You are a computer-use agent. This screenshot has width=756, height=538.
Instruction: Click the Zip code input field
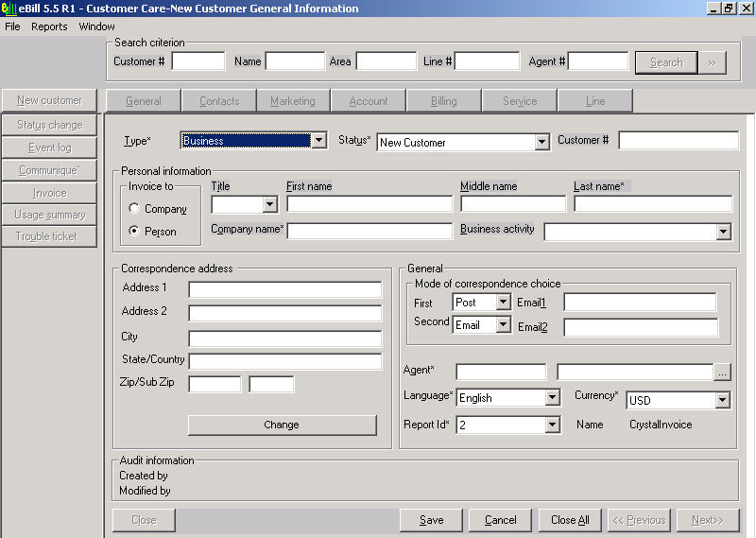pos(215,384)
